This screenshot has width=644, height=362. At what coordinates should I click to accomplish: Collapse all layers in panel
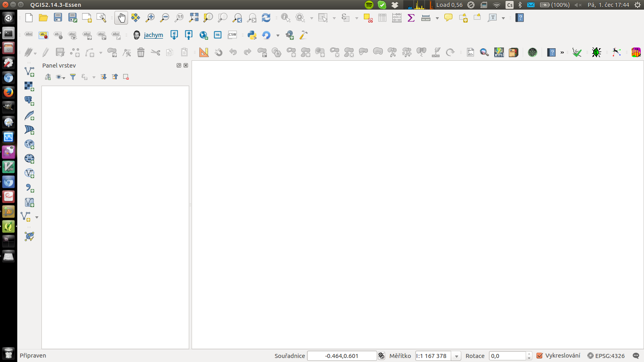pyautogui.click(x=115, y=77)
